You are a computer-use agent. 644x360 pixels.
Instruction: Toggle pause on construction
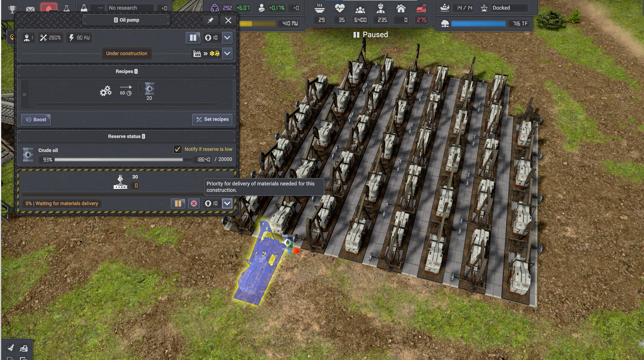pos(178,203)
